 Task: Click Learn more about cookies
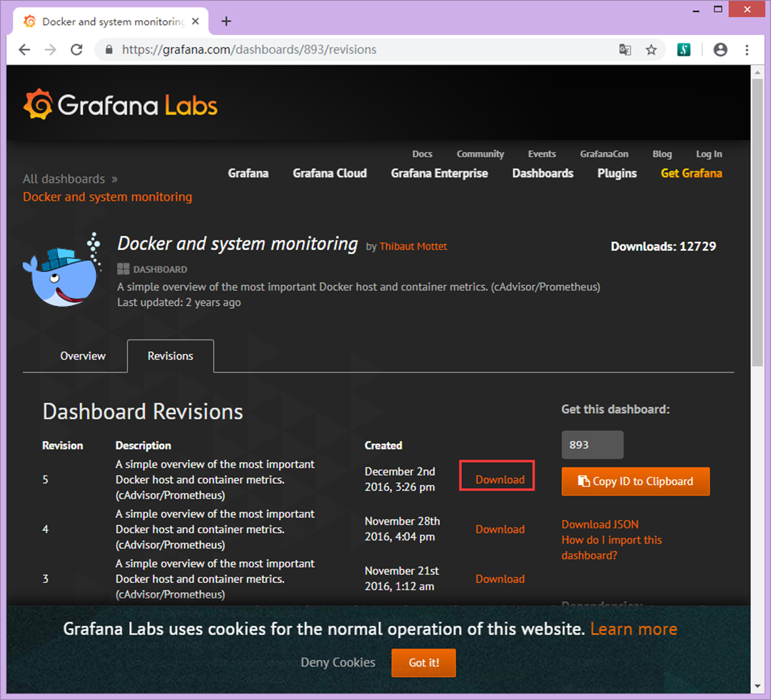(x=633, y=629)
